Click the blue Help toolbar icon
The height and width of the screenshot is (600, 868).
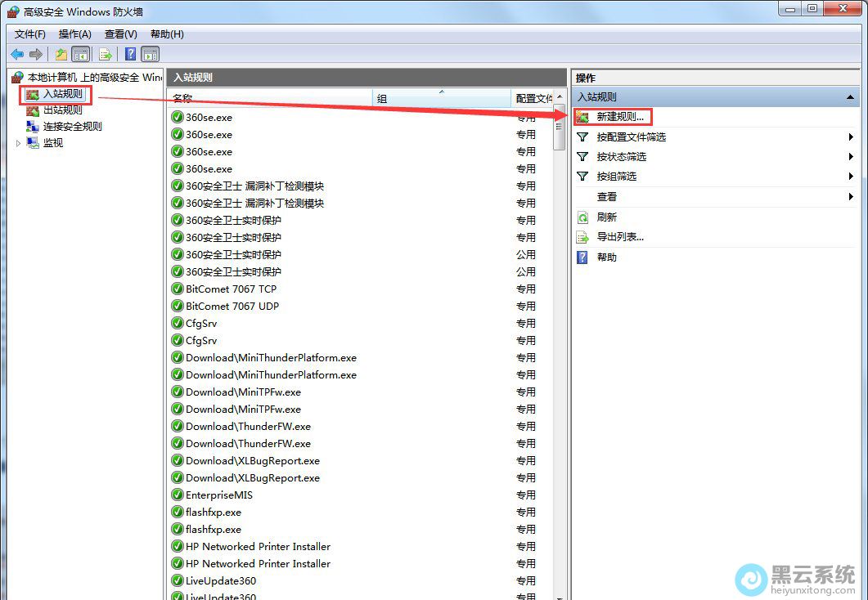130,54
